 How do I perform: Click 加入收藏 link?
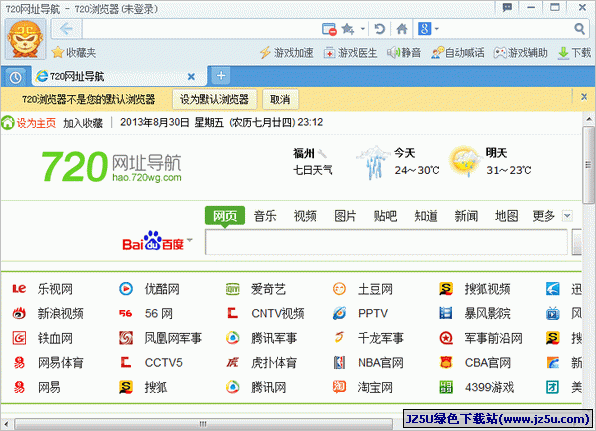[x=83, y=123]
